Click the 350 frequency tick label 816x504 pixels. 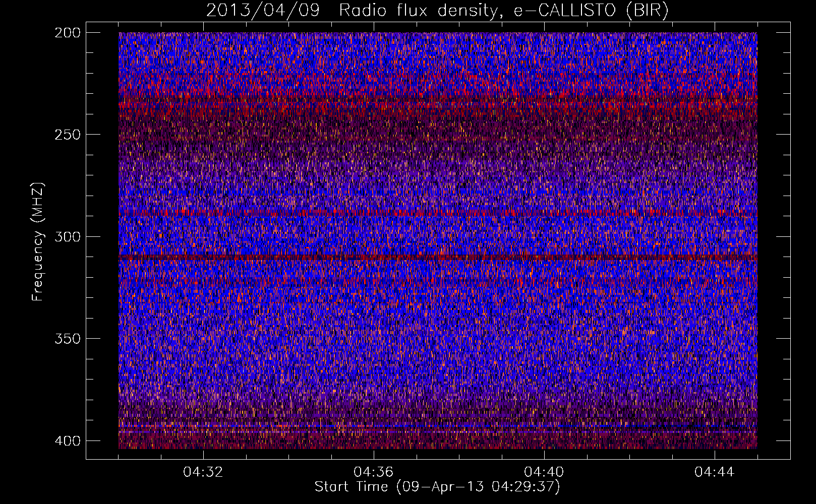tap(68, 339)
